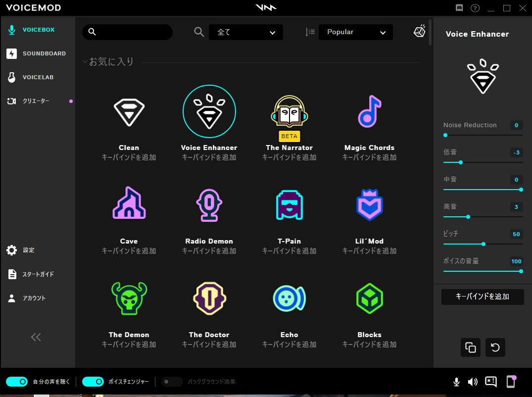Select the Voice Enhancer voice icon
This screenshot has width=532, height=397.
[x=209, y=111]
